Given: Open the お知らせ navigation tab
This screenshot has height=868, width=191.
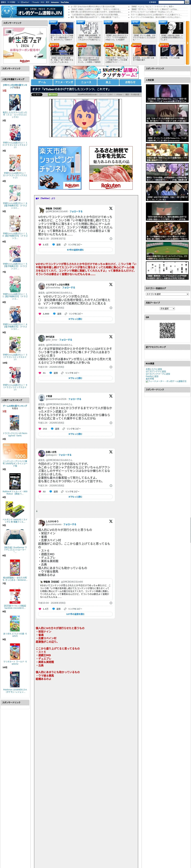Looking at the screenshot, I should [130, 82].
